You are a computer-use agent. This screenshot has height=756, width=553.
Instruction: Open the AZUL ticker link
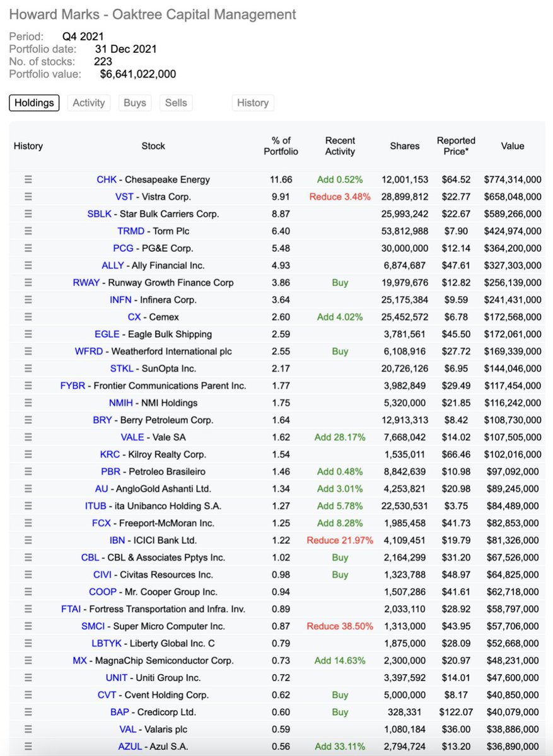pos(131,747)
